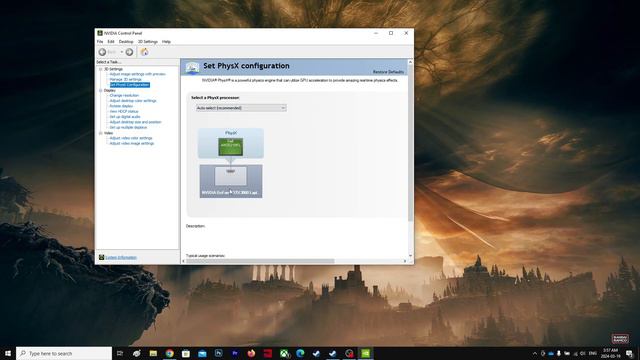
Task: Click the Forward arrow in NVIDIA toolbar
Action: point(129,52)
